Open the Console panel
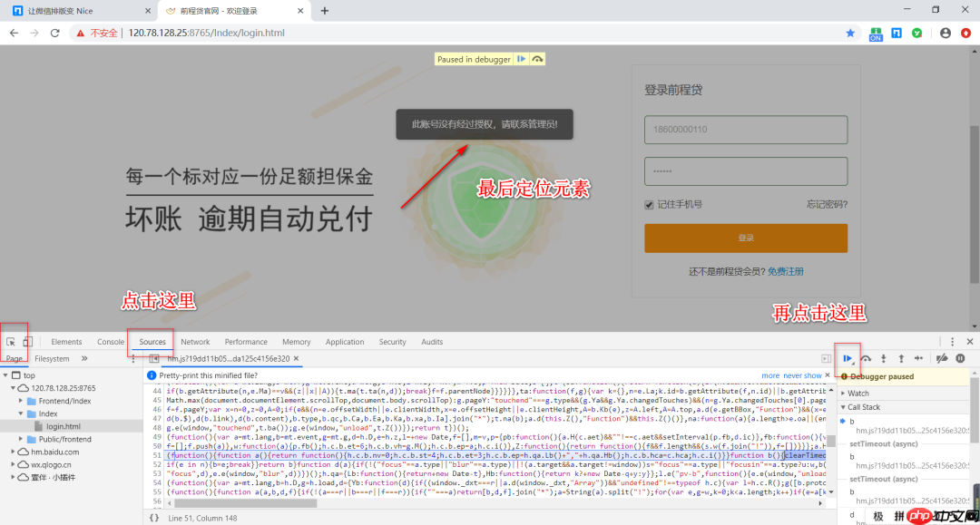 click(110, 342)
